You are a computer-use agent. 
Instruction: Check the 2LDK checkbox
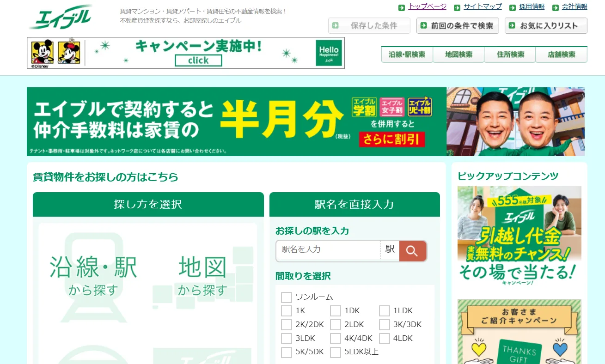click(336, 325)
